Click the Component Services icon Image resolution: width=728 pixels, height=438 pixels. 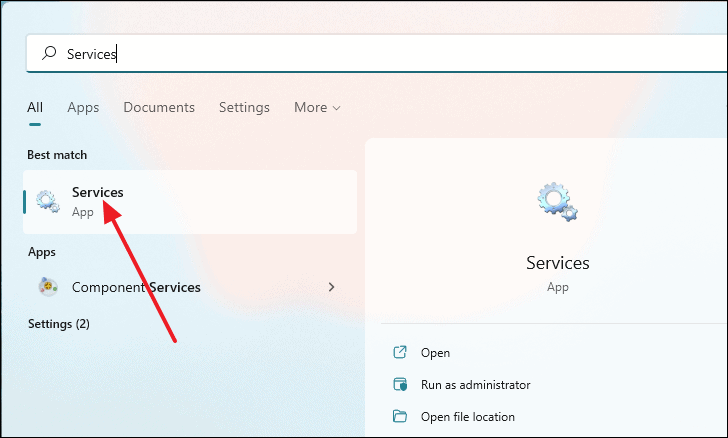pyautogui.click(x=48, y=287)
